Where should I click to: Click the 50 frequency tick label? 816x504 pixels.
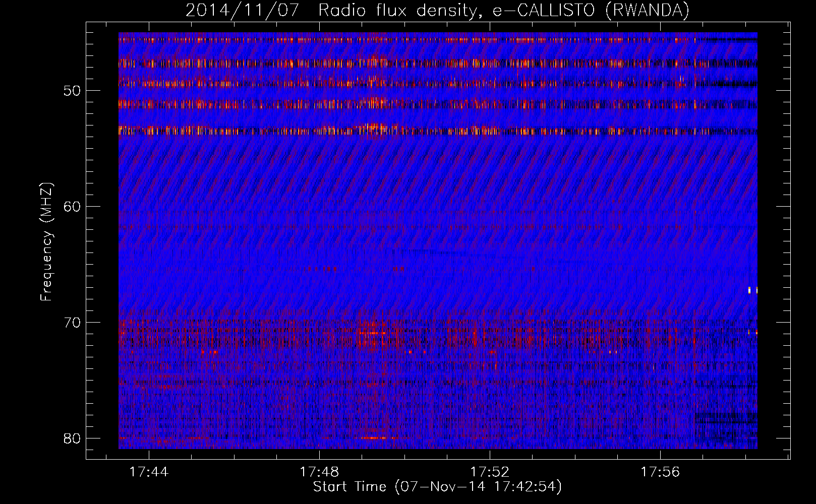coord(72,91)
